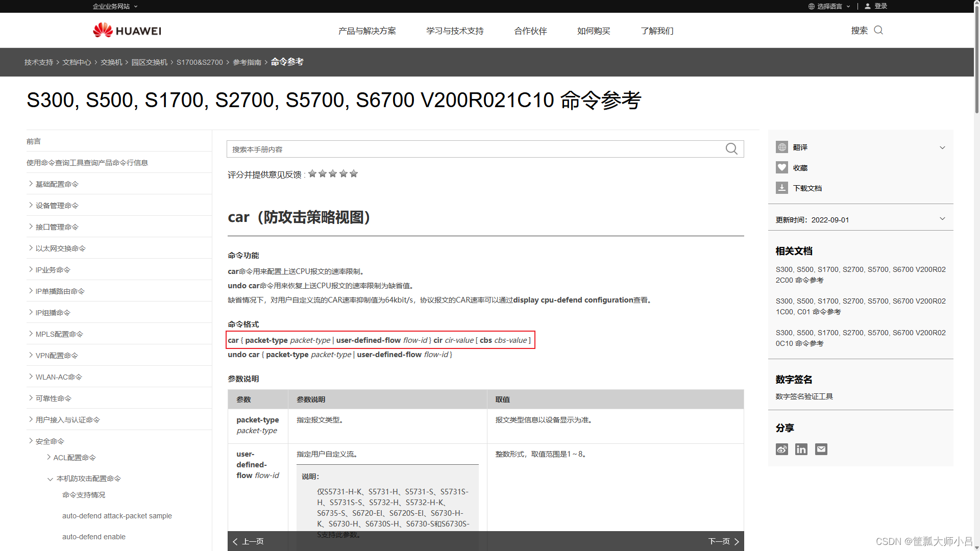Open 学习与技术支持 menu
Image resolution: width=980 pixels, height=551 pixels.
(455, 31)
